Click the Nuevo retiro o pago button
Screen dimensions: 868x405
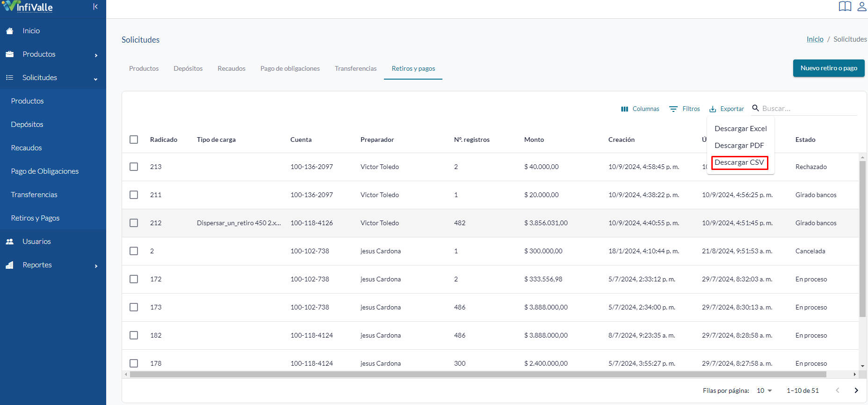pos(829,68)
